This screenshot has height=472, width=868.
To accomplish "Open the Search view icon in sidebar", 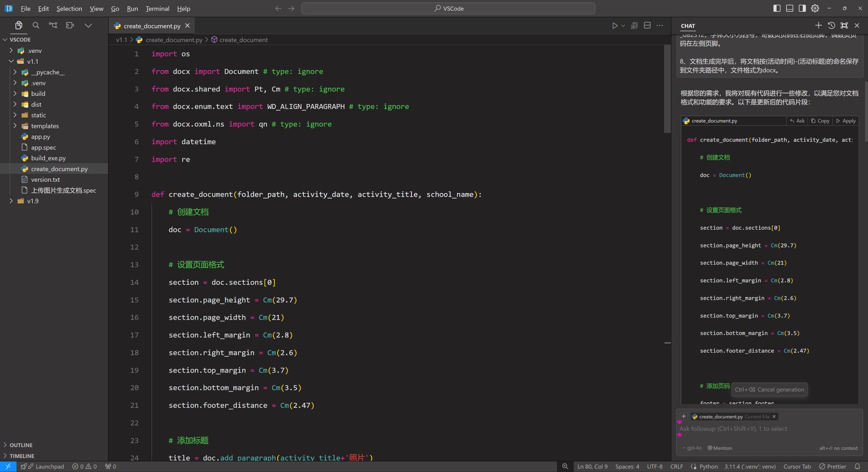I will (x=36, y=25).
